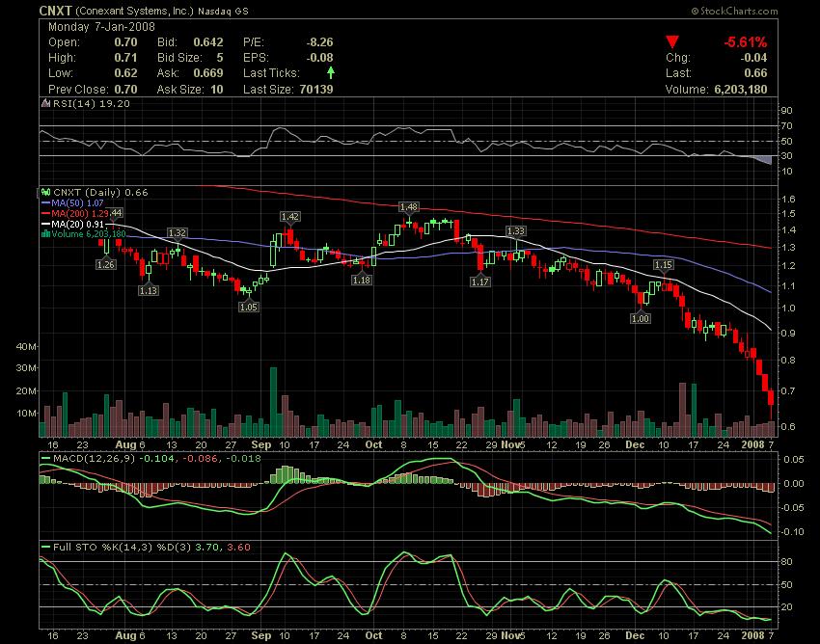Viewport: 820px width, 644px height.
Task: Click the High value 0.71
Action: point(125,58)
